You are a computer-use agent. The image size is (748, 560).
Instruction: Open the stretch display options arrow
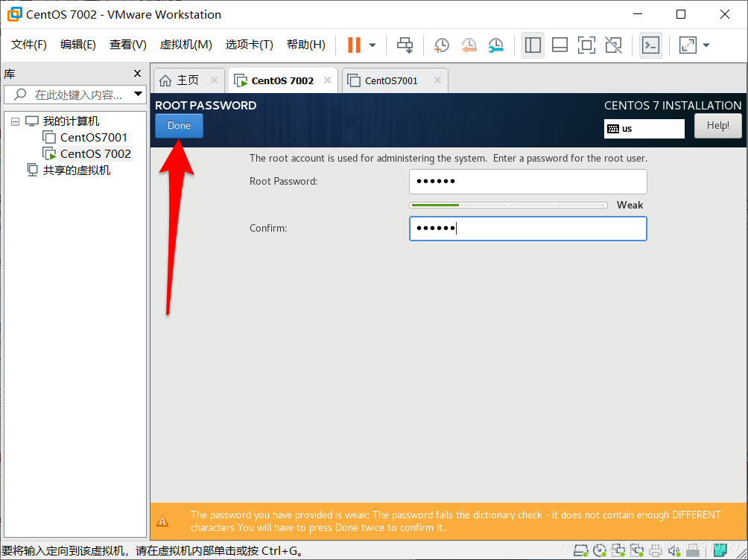[x=706, y=45]
